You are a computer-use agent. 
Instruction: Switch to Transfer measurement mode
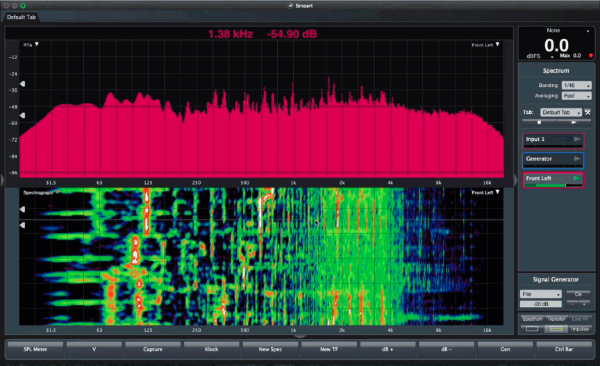556,319
